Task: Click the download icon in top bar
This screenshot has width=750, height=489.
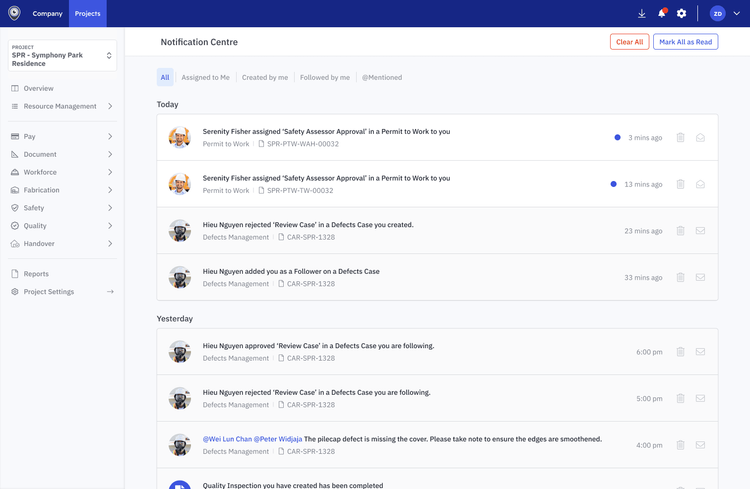Action: click(x=641, y=13)
